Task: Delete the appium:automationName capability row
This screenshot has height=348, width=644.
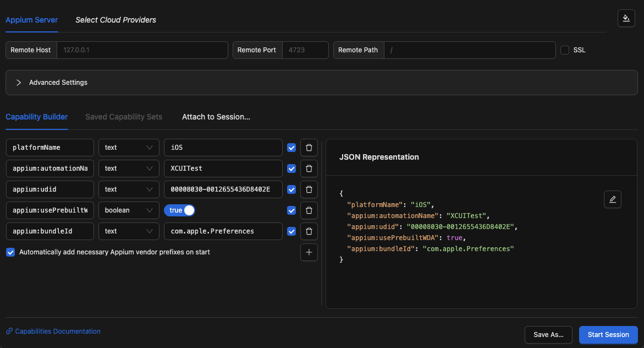Action: (309, 168)
